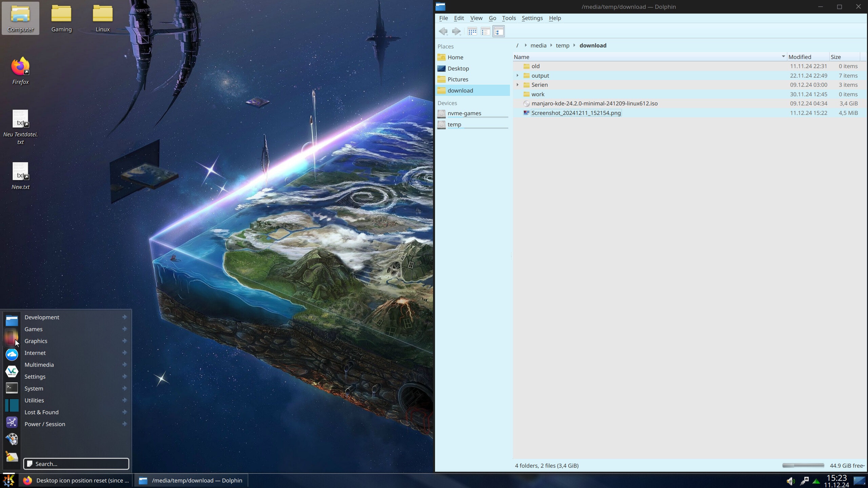Go back in Dolphin navigation

(443, 32)
